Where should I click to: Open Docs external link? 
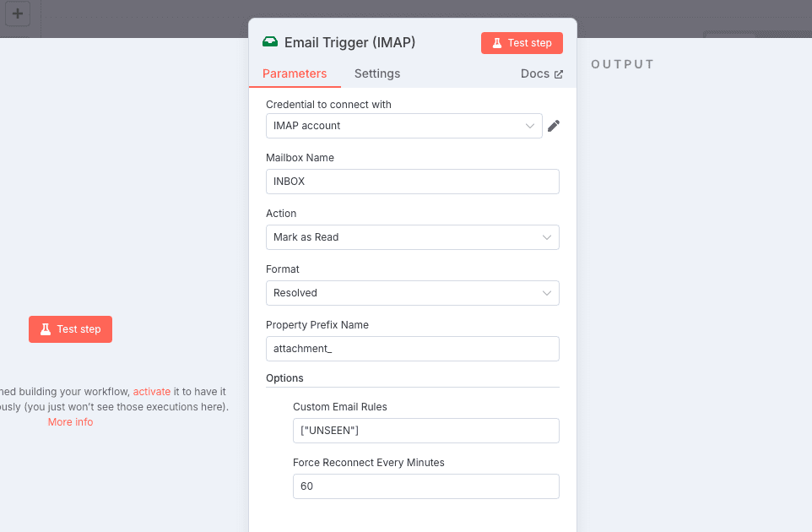pos(541,73)
